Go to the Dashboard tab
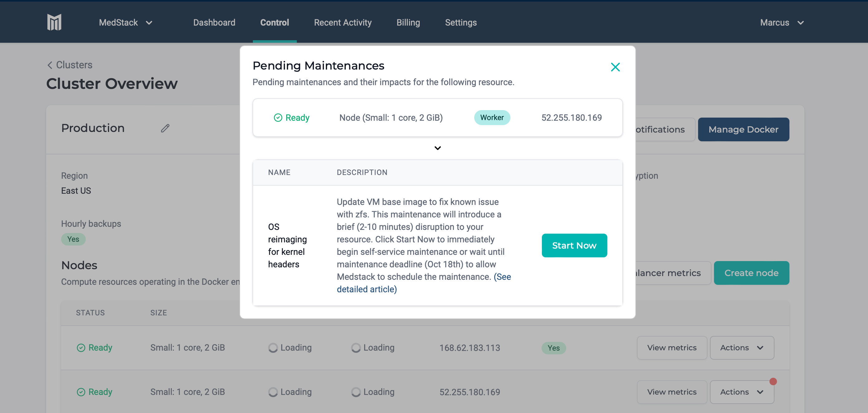The height and width of the screenshot is (413, 868). tap(214, 22)
